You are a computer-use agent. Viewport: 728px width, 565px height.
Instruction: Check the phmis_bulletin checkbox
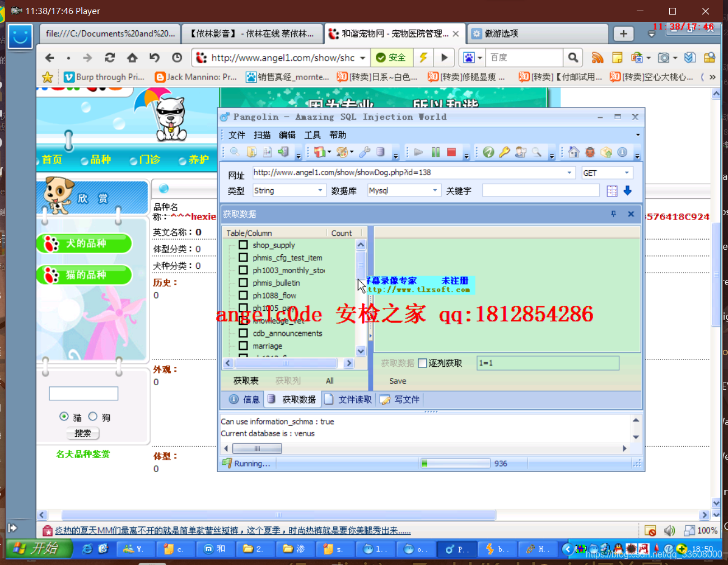[x=244, y=283]
